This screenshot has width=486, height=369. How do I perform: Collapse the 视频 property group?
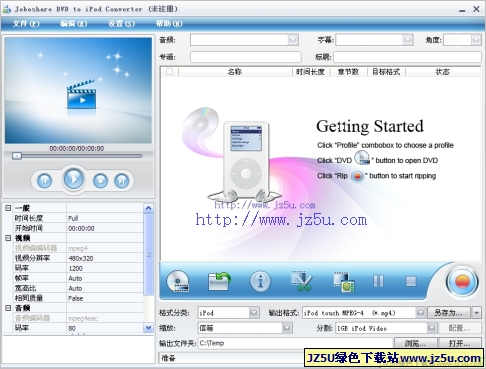click(x=8, y=238)
